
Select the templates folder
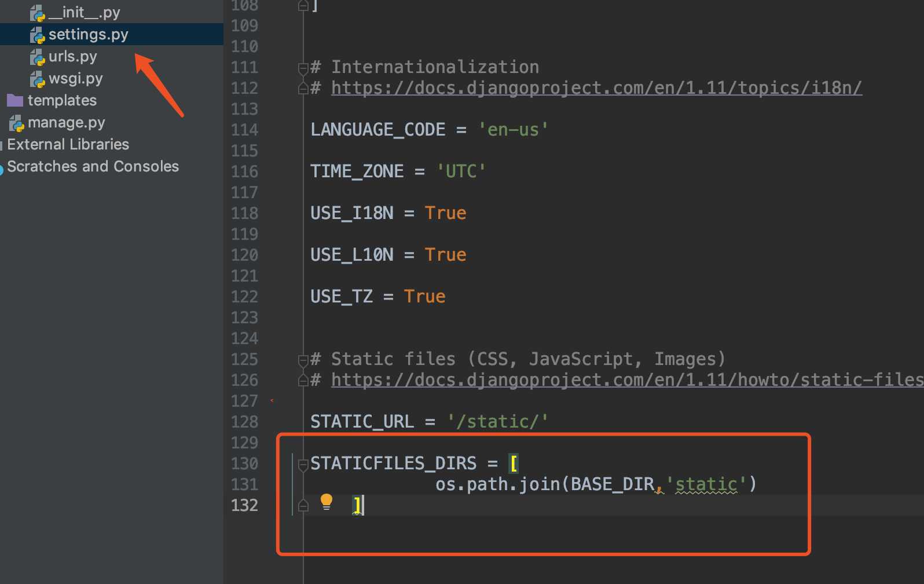coord(62,100)
